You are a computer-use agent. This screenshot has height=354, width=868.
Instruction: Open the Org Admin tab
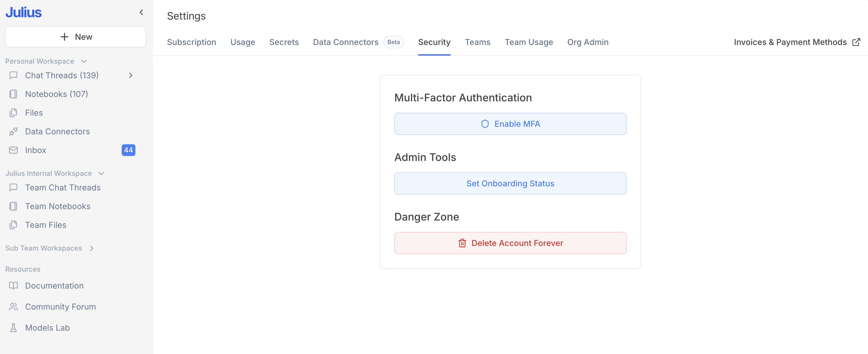pos(588,42)
